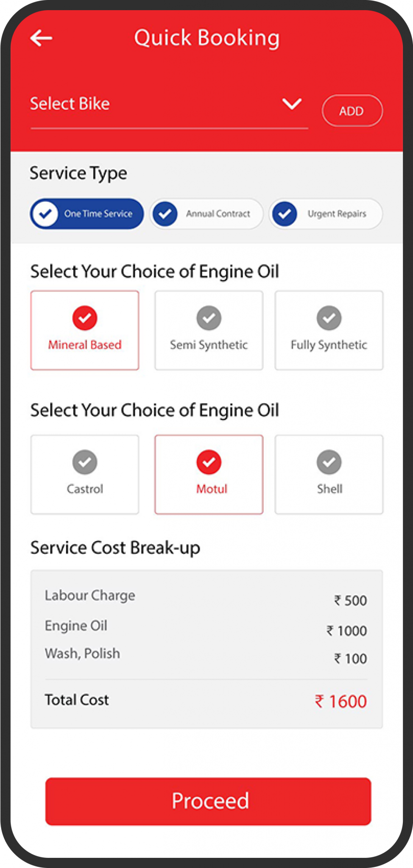Expand the Select Bike dropdown chevron
Image resolution: width=413 pixels, height=868 pixels.
(292, 104)
